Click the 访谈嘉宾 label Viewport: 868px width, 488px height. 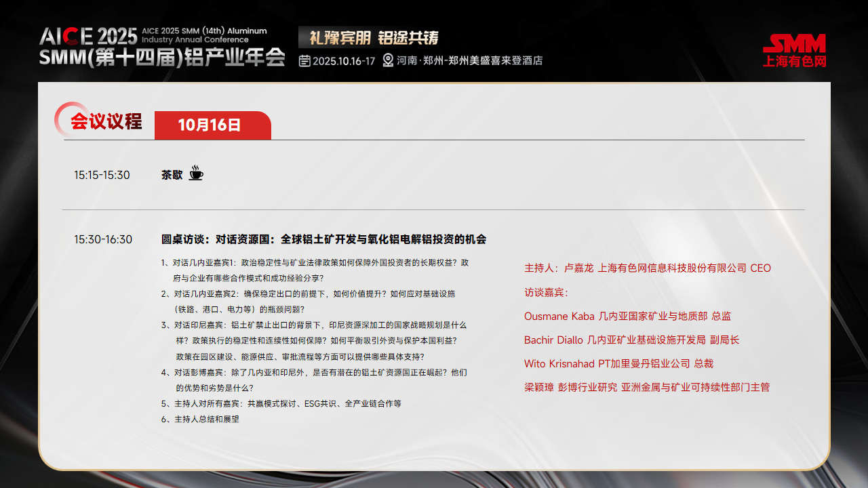tap(546, 293)
